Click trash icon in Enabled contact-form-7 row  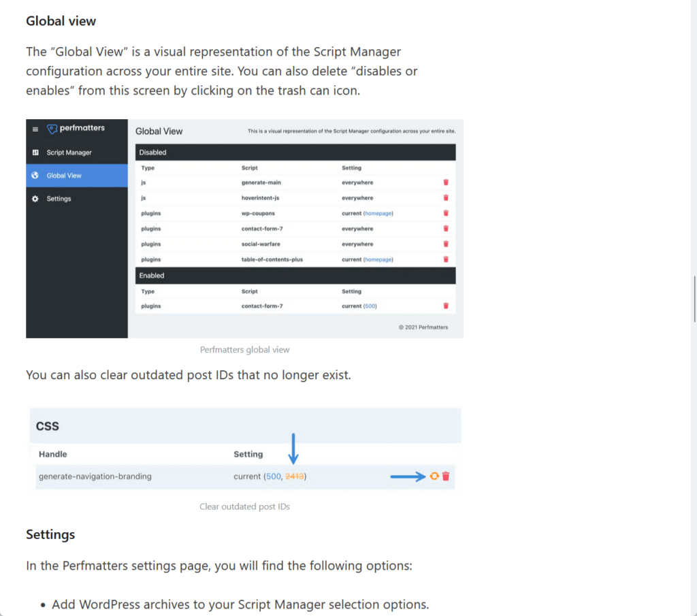(x=446, y=306)
